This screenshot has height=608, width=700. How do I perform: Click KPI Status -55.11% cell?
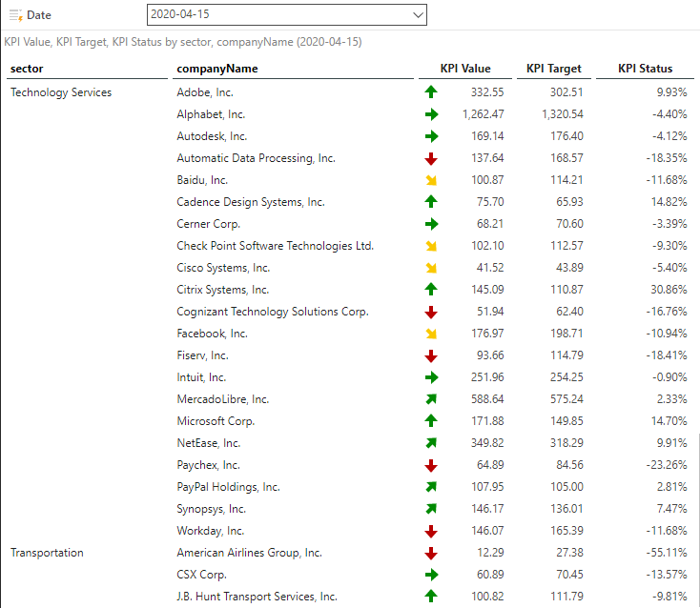click(666, 553)
